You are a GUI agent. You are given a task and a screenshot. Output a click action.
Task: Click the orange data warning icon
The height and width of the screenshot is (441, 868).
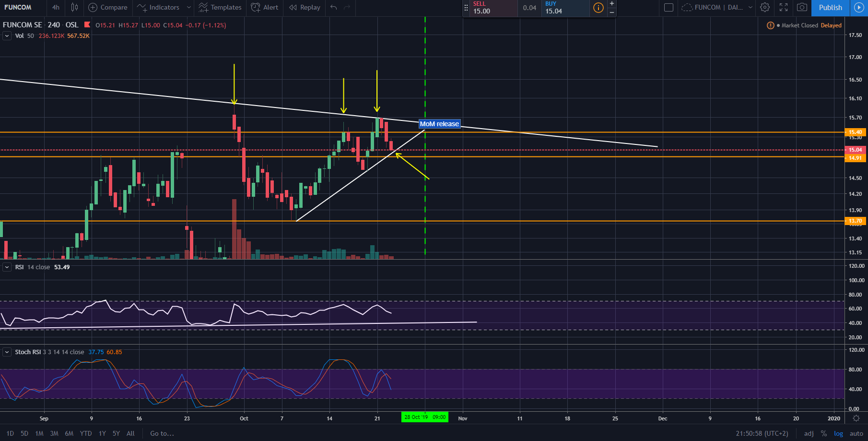770,25
